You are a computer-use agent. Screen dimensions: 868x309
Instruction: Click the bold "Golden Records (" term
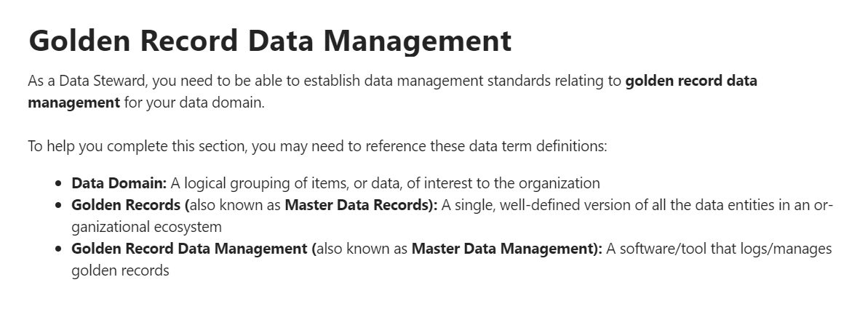tap(130, 205)
